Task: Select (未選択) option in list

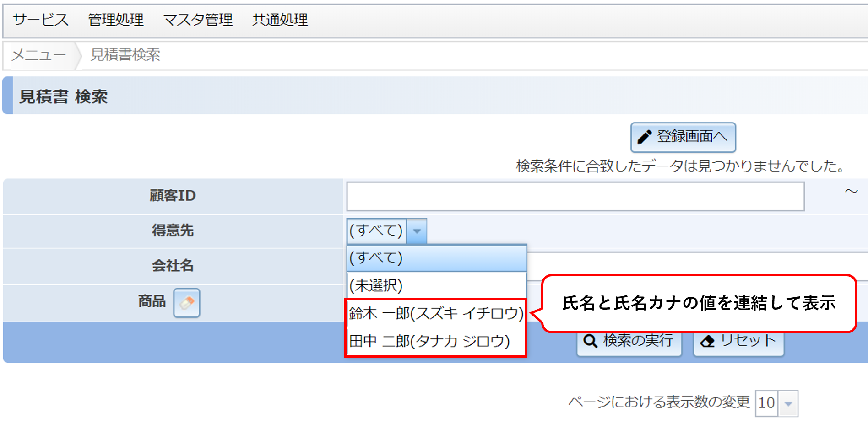Action: coord(437,285)
